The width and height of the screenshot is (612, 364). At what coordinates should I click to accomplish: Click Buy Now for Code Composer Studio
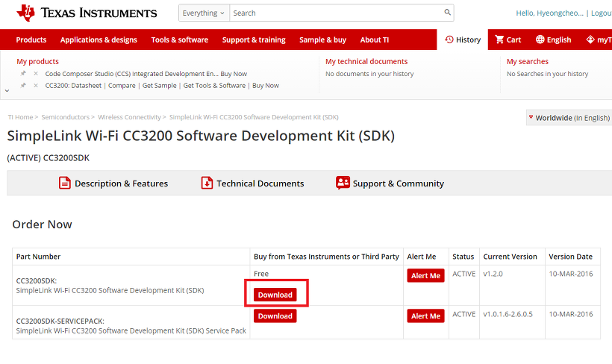click(x=234, y=74)
